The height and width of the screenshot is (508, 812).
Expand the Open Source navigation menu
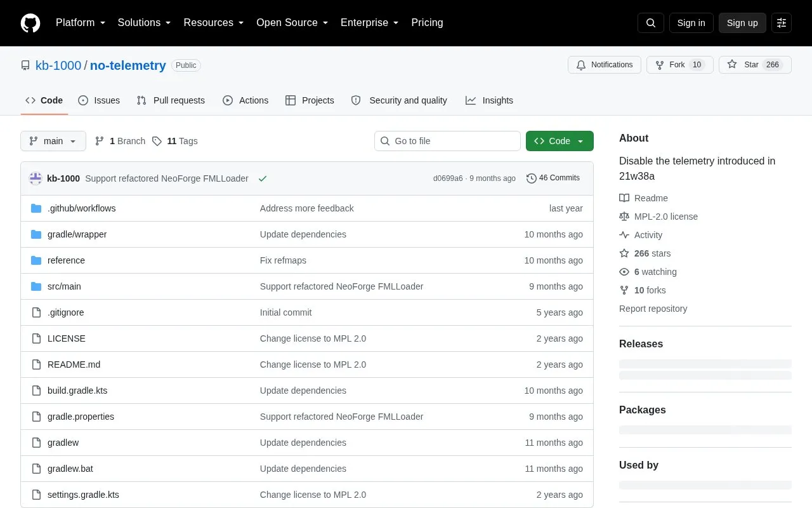292,23
